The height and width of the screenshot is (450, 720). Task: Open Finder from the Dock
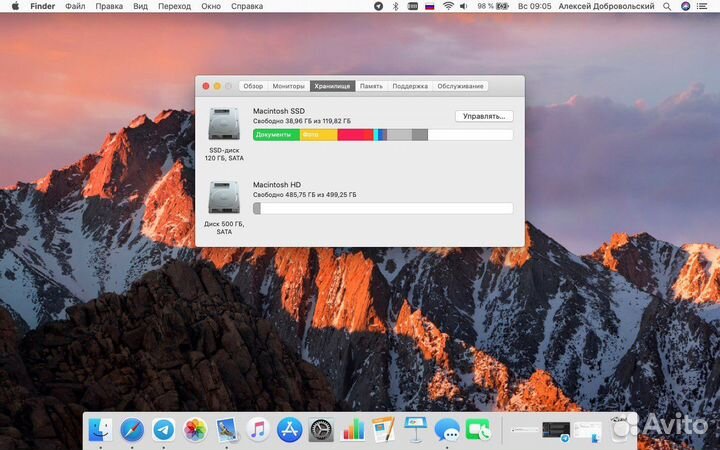tap(100, 430)
